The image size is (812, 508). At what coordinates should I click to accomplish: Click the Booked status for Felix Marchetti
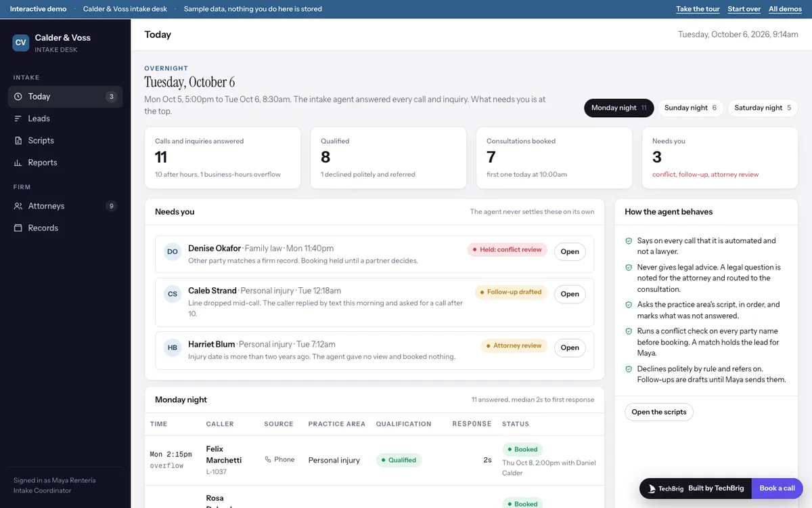522,449
